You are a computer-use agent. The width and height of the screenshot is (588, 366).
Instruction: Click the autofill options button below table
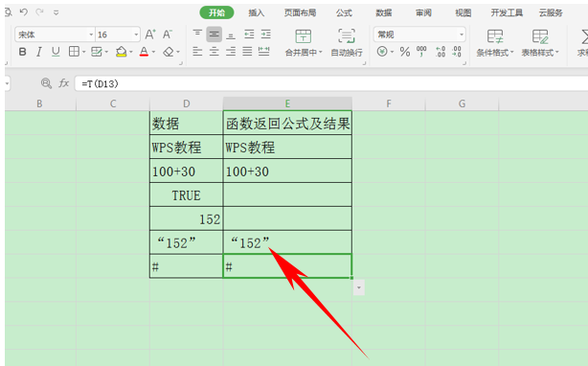point(358,287)
